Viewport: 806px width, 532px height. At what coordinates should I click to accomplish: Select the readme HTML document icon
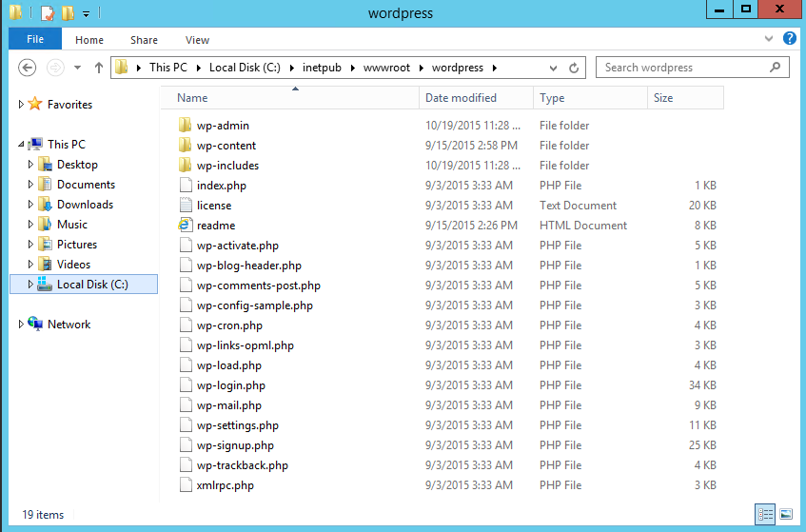click(x=186, y=226)
